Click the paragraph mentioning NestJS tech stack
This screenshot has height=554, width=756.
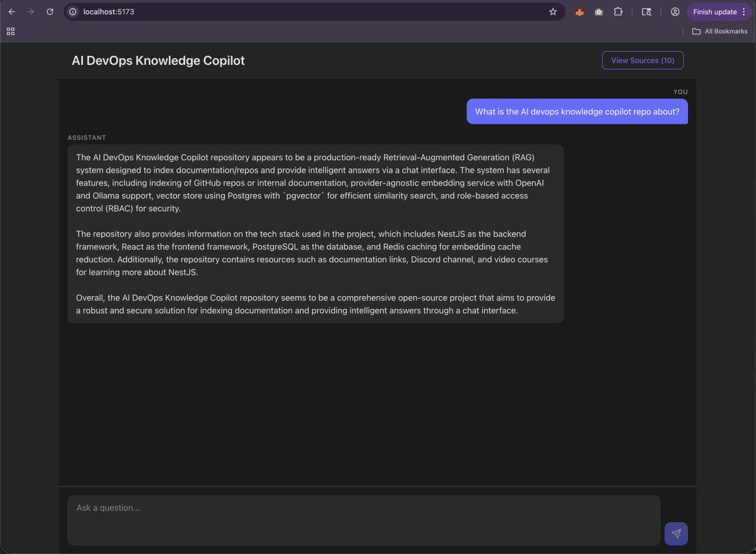[x=312, y=253]
